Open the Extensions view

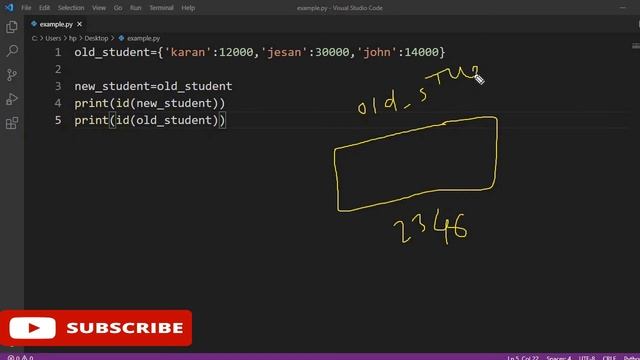click(12, 122)
